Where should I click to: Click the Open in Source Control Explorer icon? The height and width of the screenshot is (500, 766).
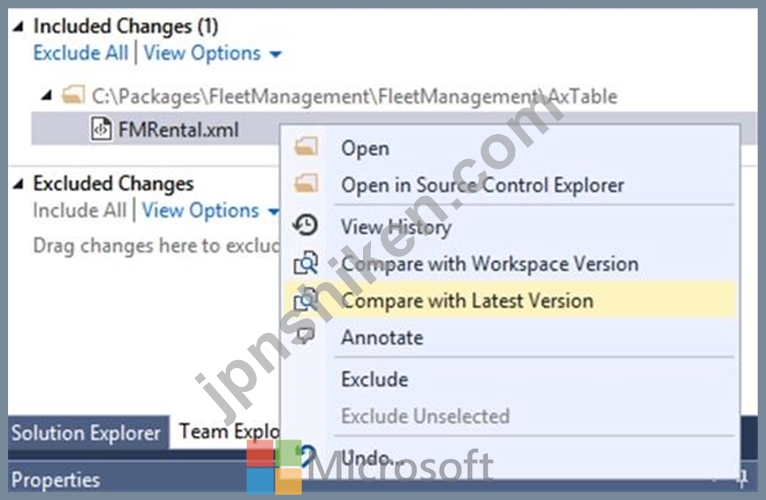point(306,183)
